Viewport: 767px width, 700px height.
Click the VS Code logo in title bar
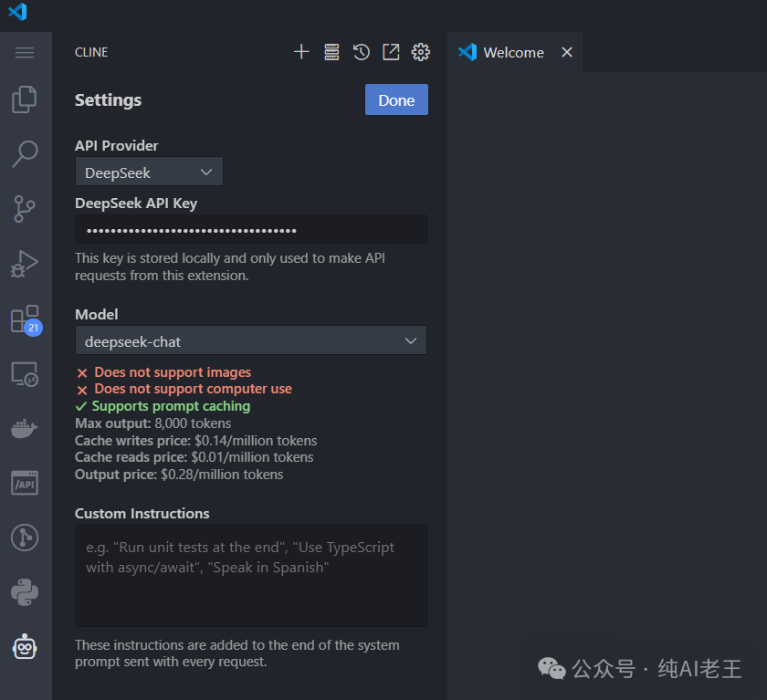pos(17,12)
